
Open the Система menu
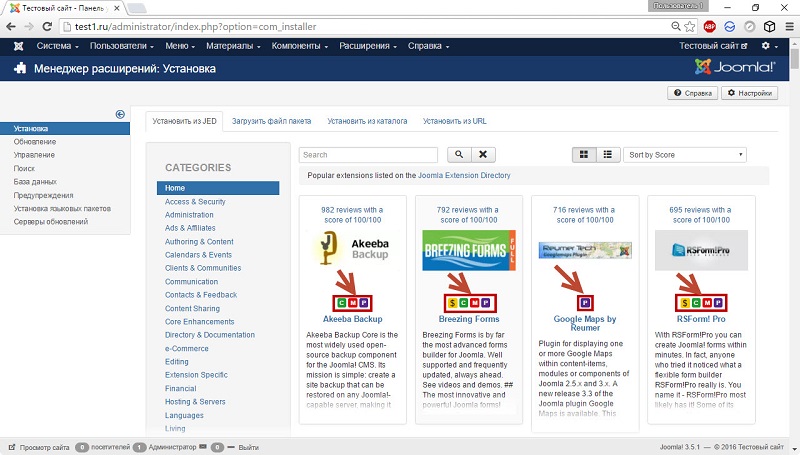coord(57,46)
